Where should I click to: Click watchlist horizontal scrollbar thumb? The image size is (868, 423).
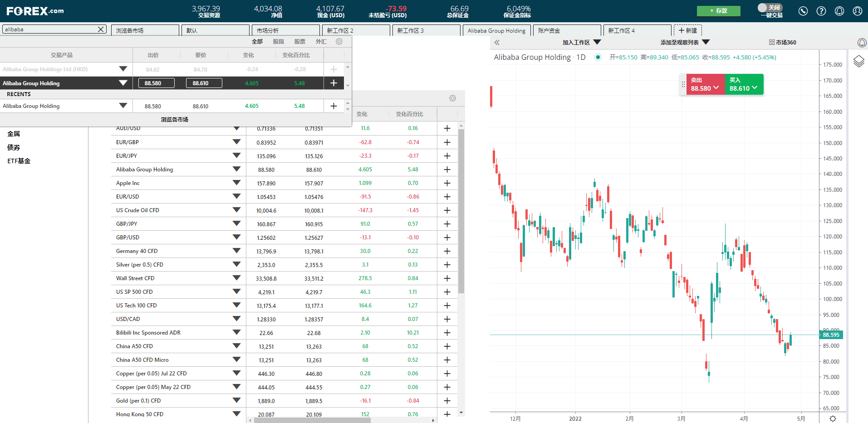click(x=312, y=420)
